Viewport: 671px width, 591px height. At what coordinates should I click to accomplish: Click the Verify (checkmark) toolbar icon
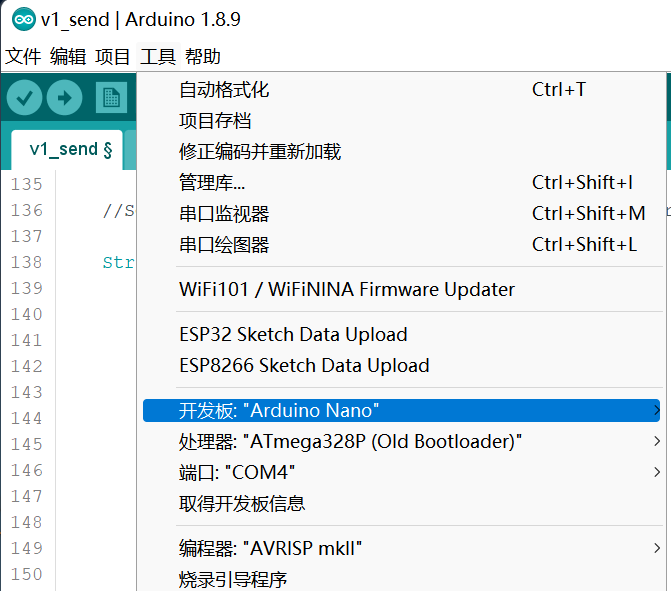[24, 98]
